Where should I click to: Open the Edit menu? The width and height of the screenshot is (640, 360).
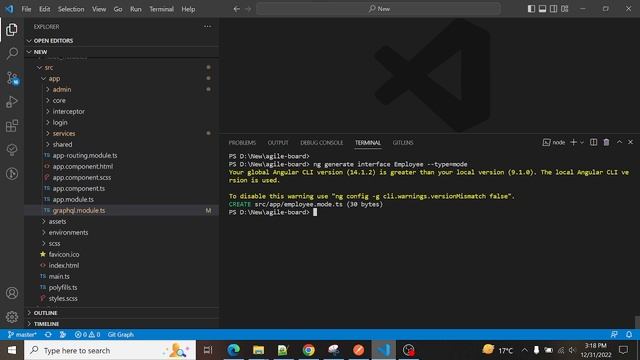(44, 9)
